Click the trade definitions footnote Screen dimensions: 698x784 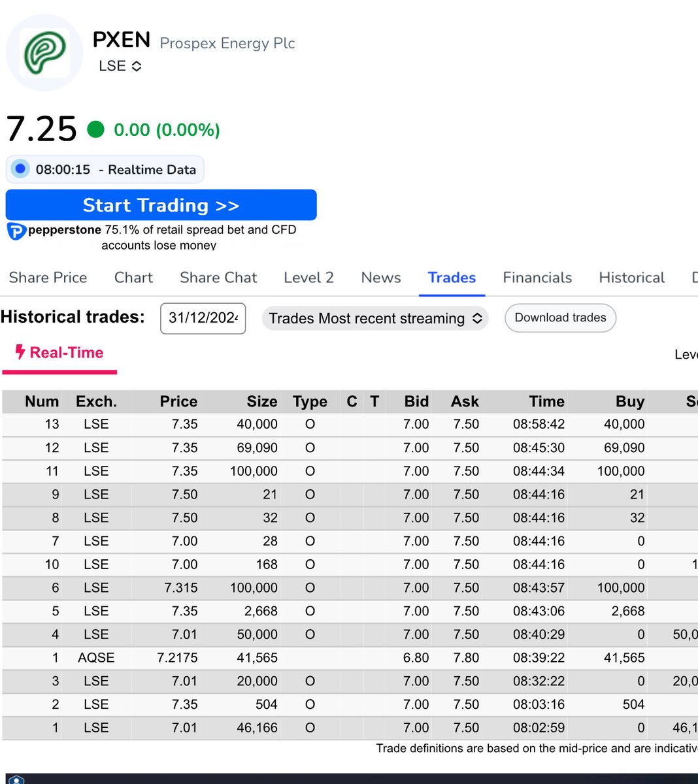coord(537,749)
